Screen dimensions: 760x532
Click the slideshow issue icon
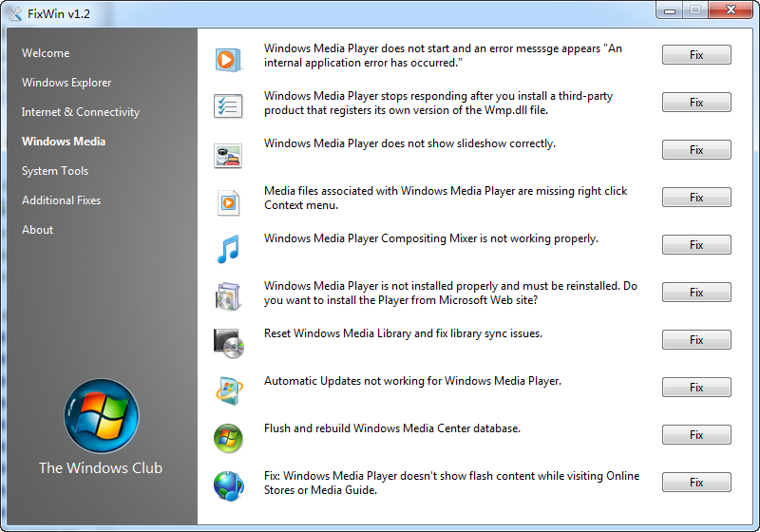(228, 154)
